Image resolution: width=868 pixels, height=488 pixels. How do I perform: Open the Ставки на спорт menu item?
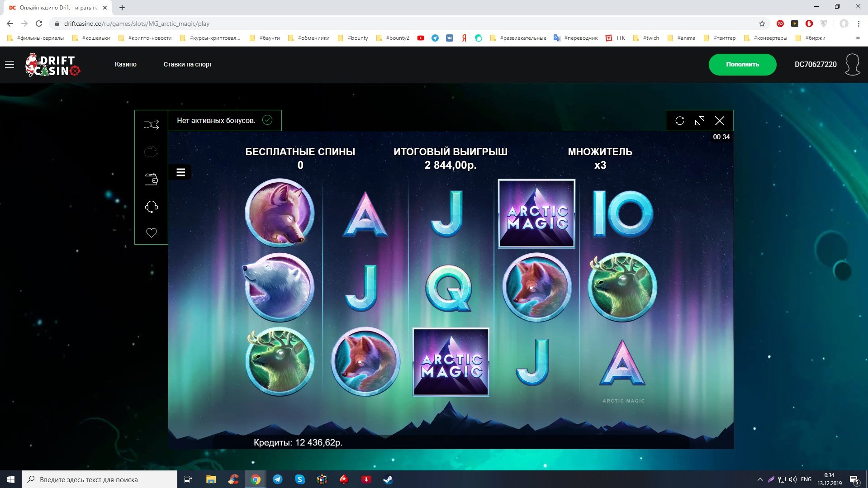coord(188,64)
